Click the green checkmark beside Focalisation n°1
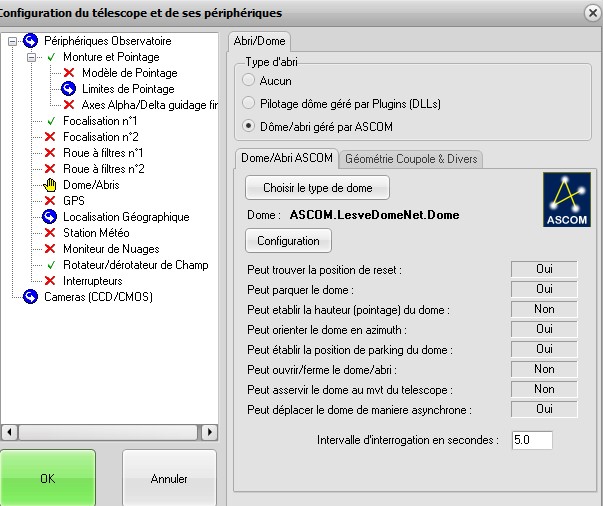This screenshot has width=603, height=506. [50, 121]
